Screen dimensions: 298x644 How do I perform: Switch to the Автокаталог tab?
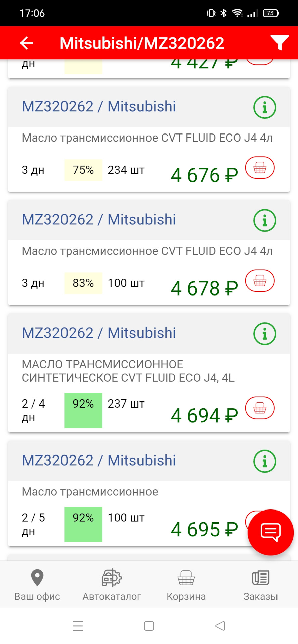tap(112, 585)
